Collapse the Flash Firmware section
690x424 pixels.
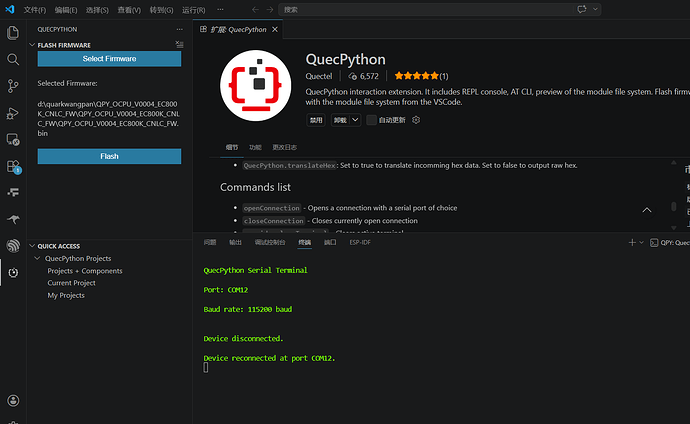click(33, 45)
